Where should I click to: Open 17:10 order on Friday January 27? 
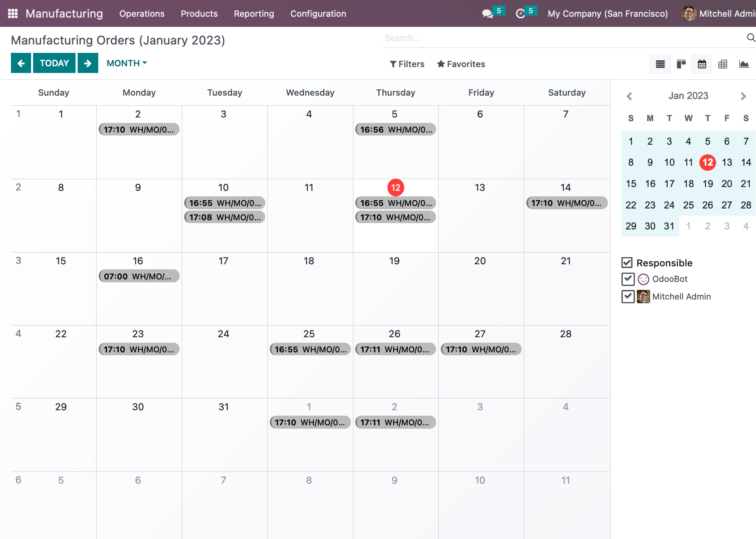point(481,349)
